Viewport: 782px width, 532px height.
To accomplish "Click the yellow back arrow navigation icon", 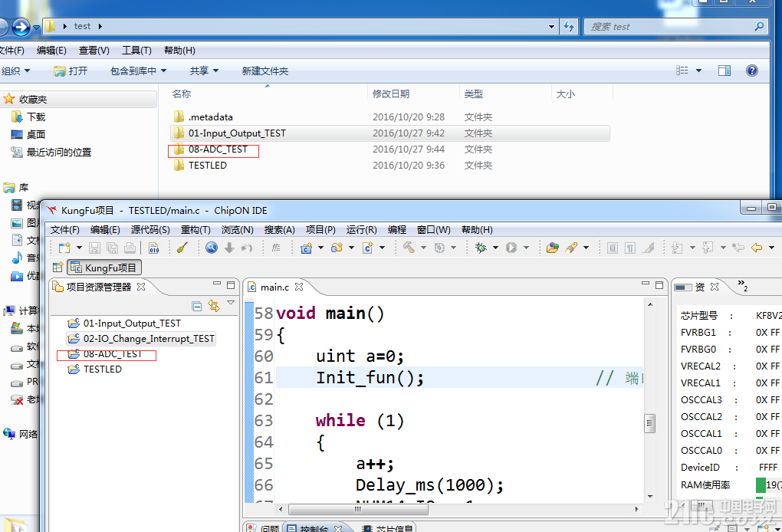I will pos(757,248).
